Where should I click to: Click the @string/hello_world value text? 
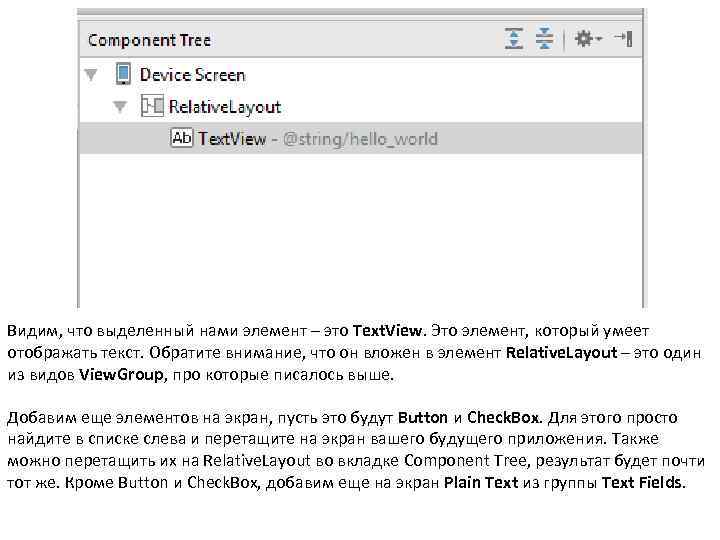pos(361,139)
